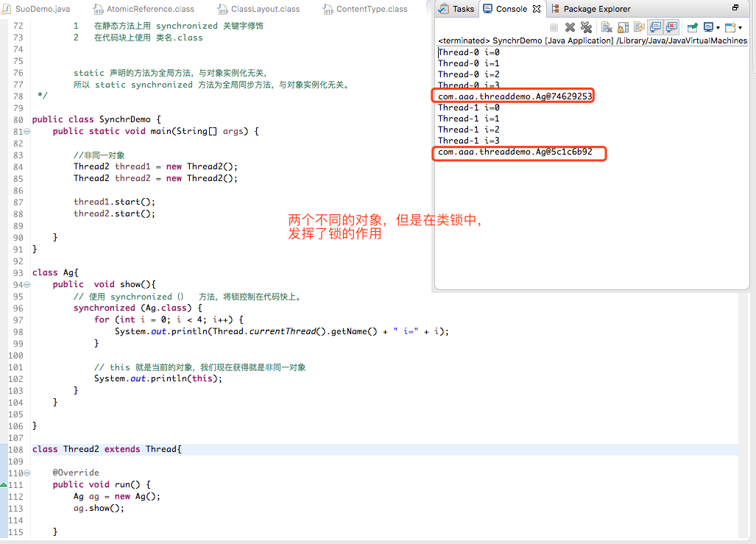
Task: Click 'thread2.start();' in the editor
Action: 114,213
